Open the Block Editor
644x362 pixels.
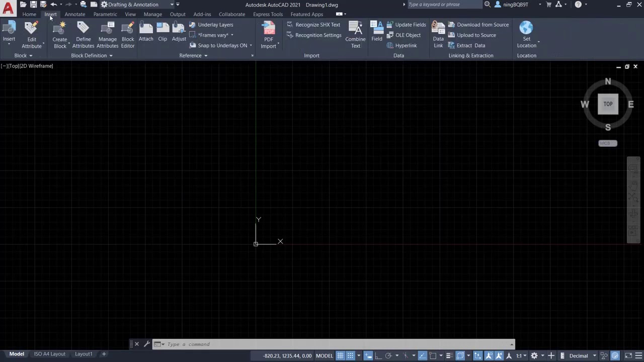128,29
